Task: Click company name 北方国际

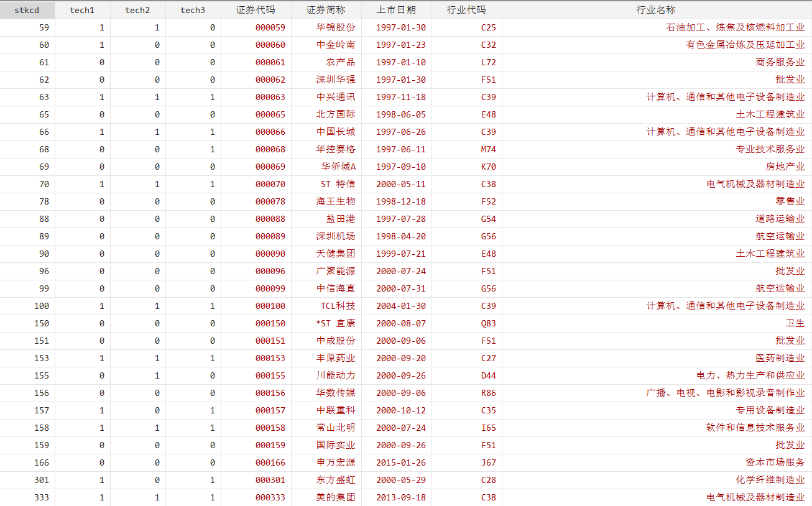Action: point(336,114)
